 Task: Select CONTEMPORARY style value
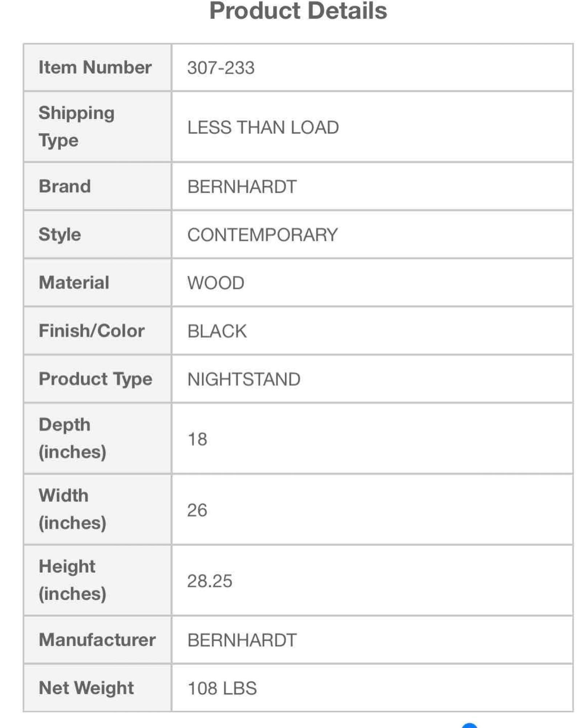(263, 235)
